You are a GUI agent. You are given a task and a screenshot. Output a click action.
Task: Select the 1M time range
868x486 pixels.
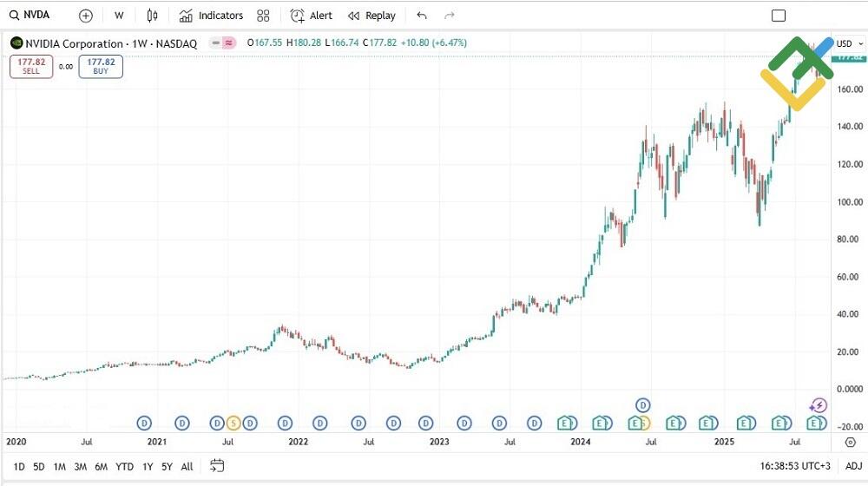(x=60, y=467)
